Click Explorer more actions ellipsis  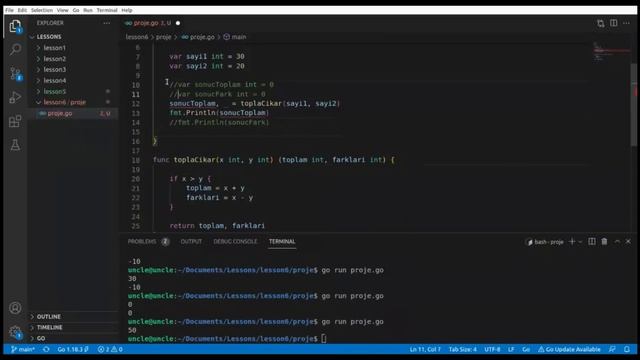click(107, 23)
